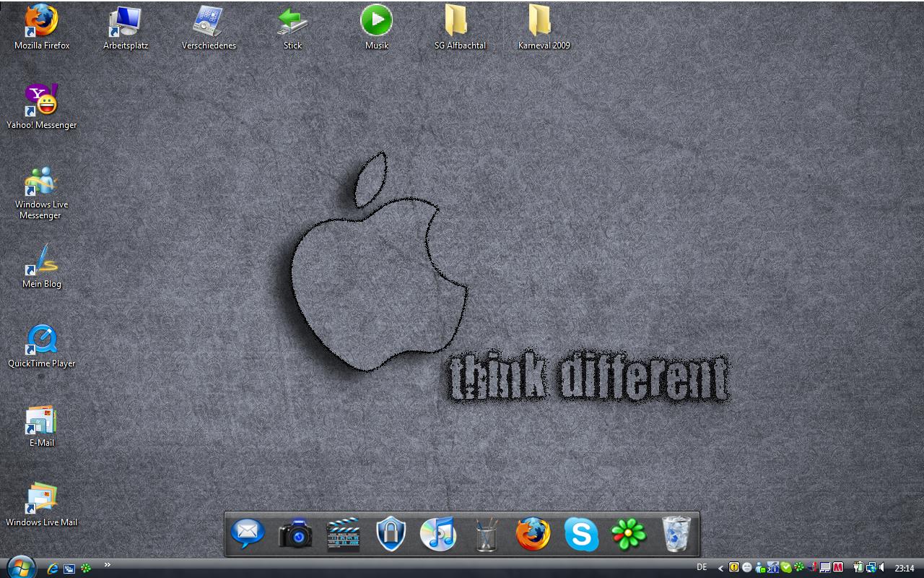
Task: Click the ICQ flower tray icon
Action: tap(799, 567)
